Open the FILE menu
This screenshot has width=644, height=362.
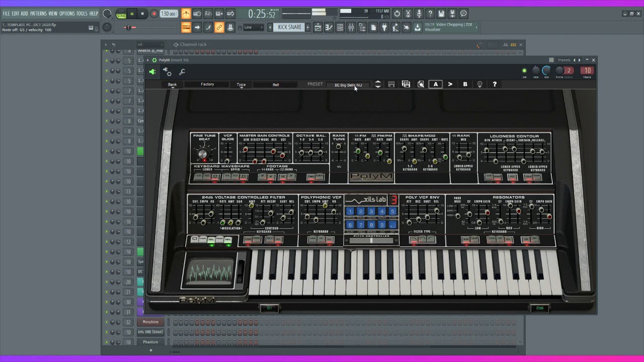[6, 14]
